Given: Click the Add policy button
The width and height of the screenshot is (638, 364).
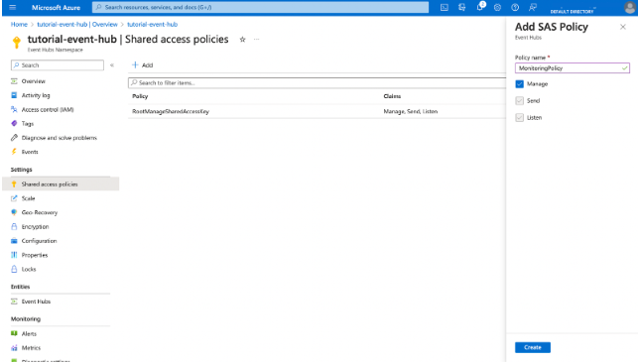Looking at the screenshot, I should click(x=143, y=65).
